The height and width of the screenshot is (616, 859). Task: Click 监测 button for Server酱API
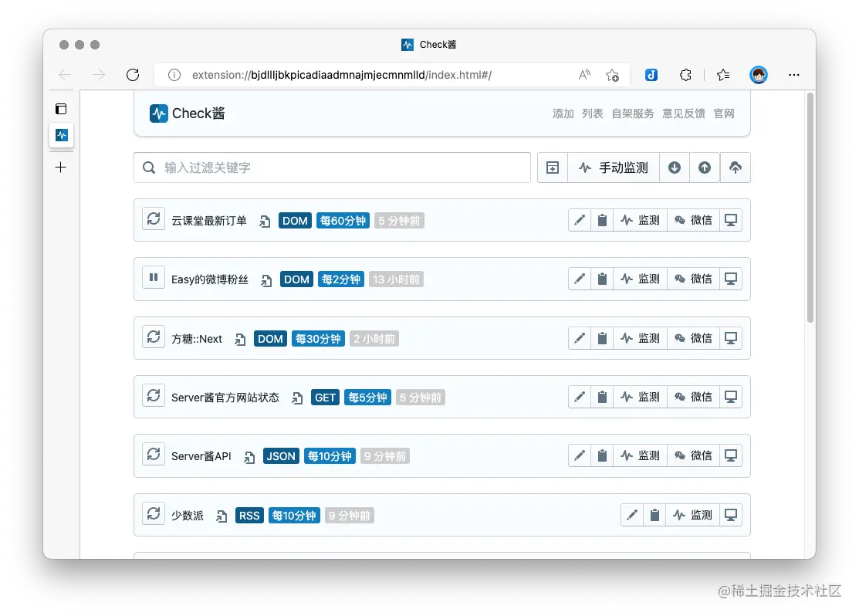click(x=640, y=455)
